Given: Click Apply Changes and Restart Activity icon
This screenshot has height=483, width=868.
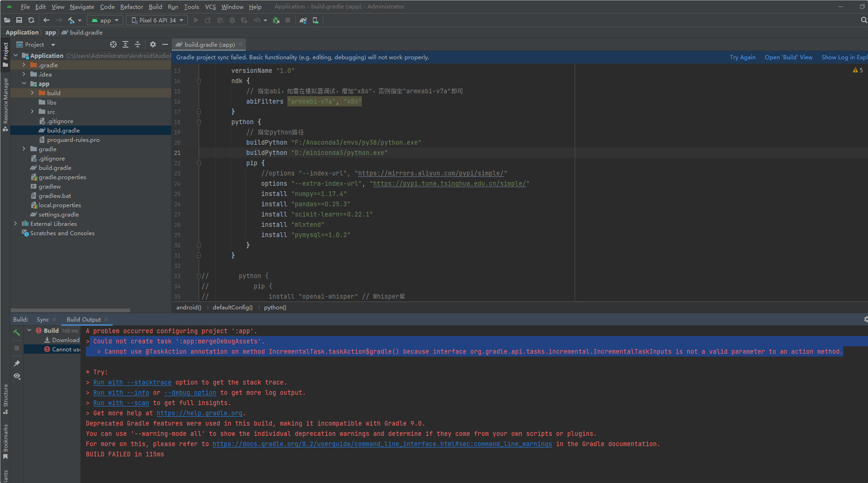Looking at the screenshot, I should (208, 20).
